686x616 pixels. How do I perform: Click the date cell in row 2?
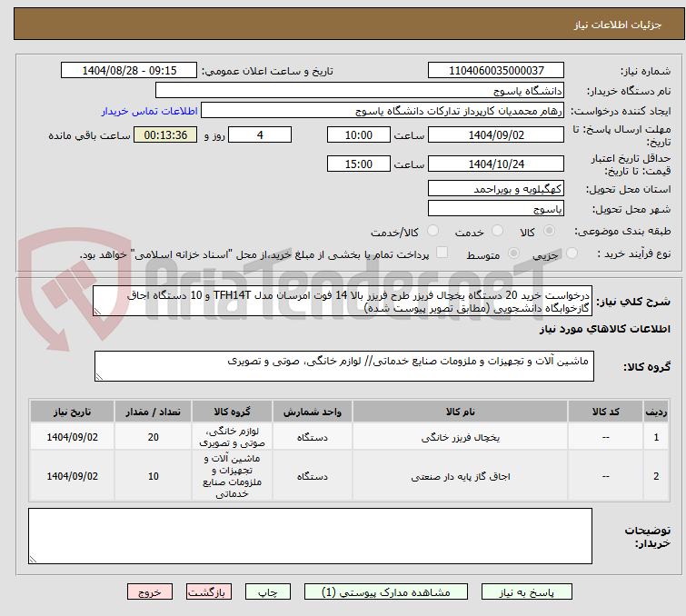coord(72,476)
